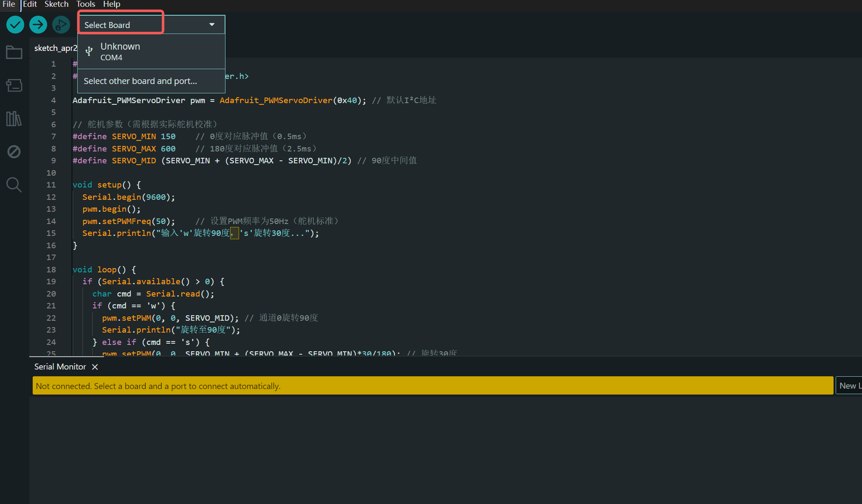Open the Boards Manager sidebar icon

[14, 85]
